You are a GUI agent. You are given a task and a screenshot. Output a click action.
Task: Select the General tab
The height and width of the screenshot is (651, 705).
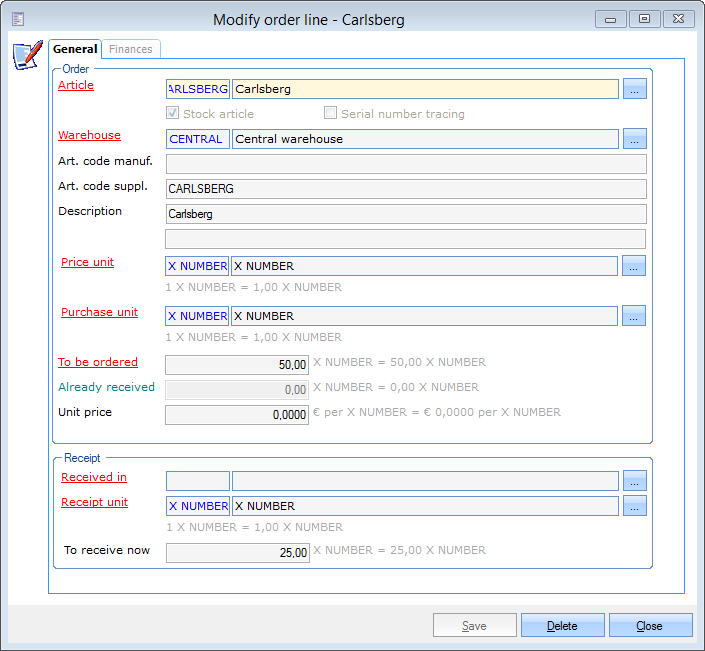pos(75,49)
